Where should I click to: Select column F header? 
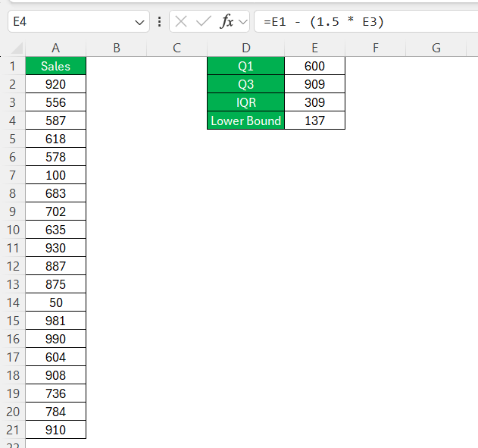click(x=375, y=48)
